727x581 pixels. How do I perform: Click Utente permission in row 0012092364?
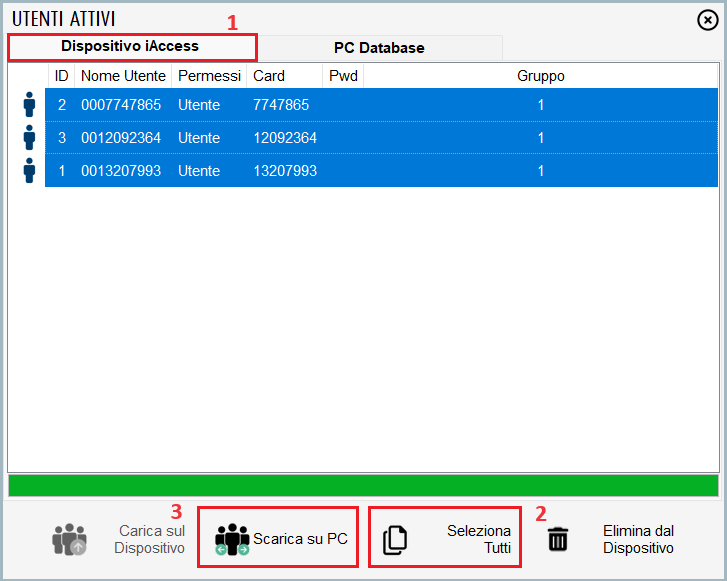coord(199,138)
